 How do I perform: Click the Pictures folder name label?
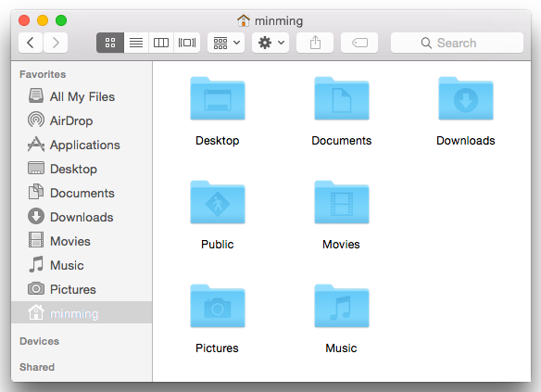pyautogui.click(x=217, y=348)
